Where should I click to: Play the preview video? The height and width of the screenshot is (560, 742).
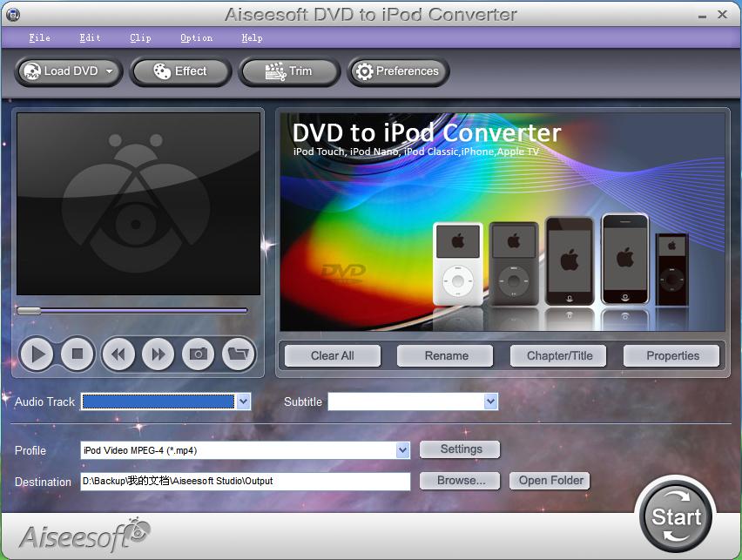tap(37, 354)
